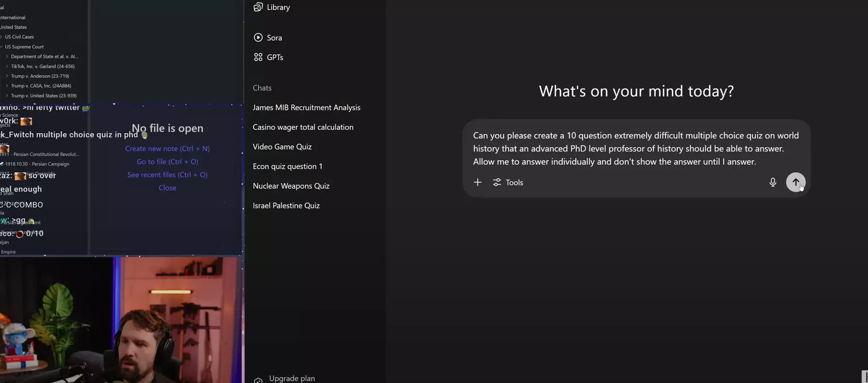This screenshot has width=868, height=383.
Task: Open the Tools sliders icon
Action: click(497, 183)
